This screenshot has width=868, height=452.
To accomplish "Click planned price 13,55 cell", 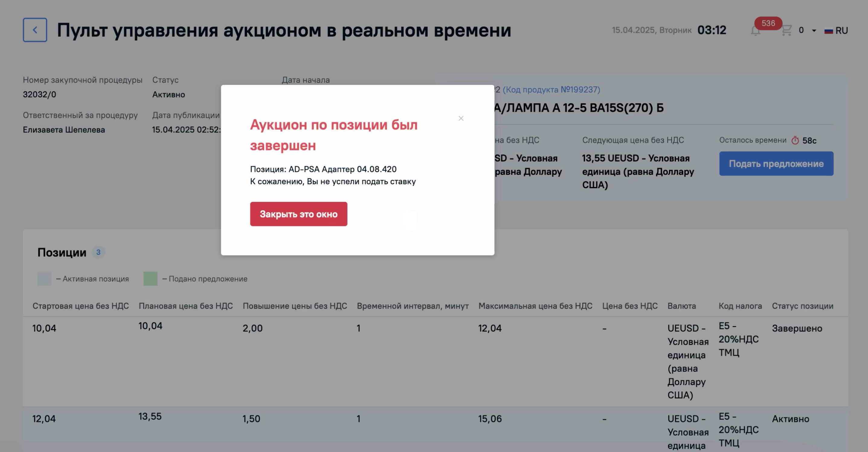I will coord(150,417).
